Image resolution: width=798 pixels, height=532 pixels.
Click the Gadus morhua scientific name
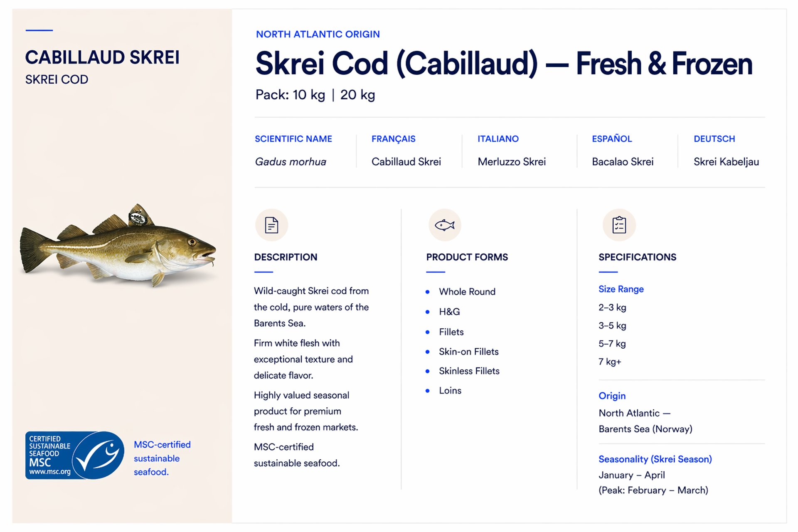click(x=291, y=162)
